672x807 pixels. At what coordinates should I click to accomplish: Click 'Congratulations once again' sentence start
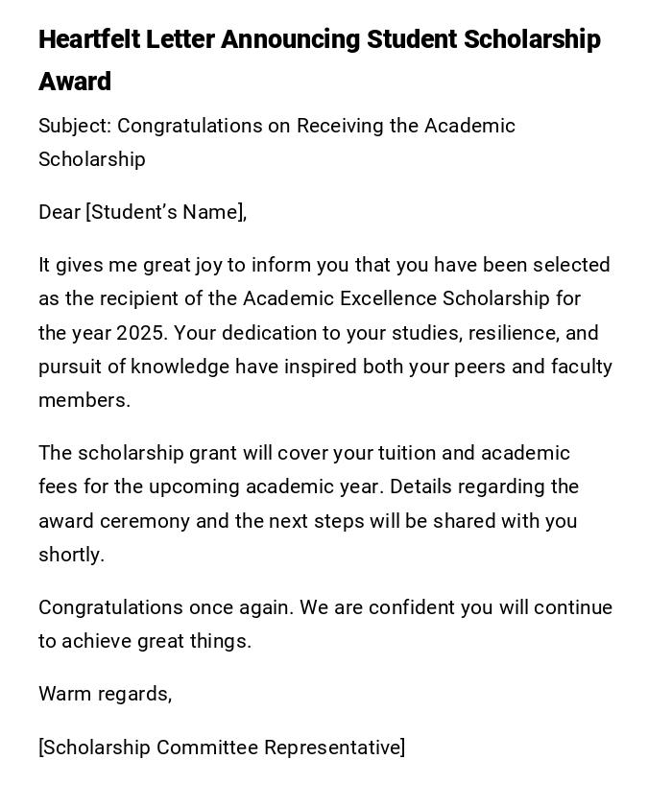click(x=166, y=608)
